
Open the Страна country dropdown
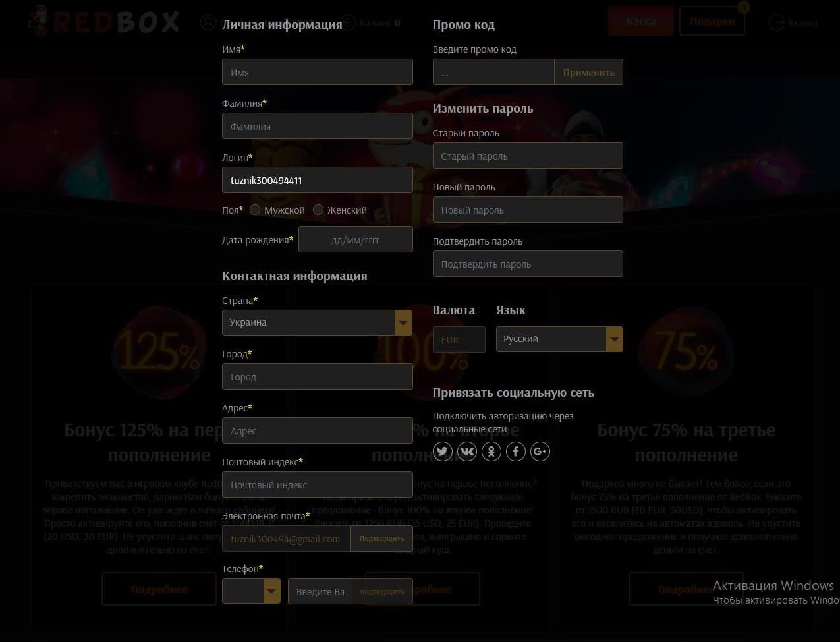(x=317, y=323)
